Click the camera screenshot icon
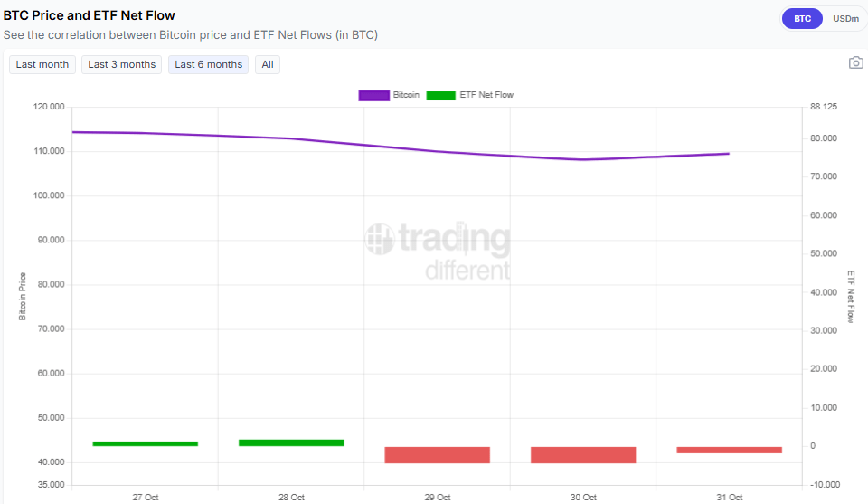 pos(855,63)
